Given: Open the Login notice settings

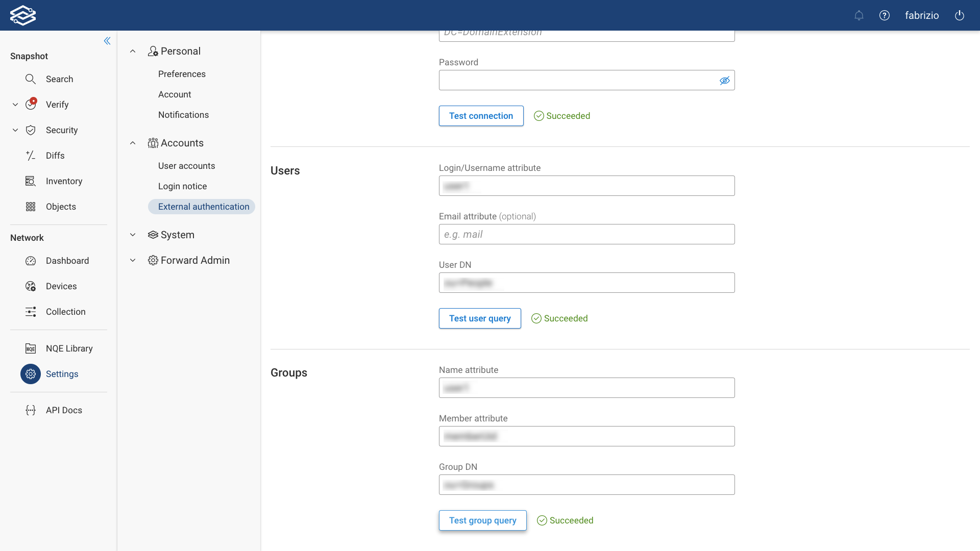Looking at the screenshot, I should click(182, 186).
